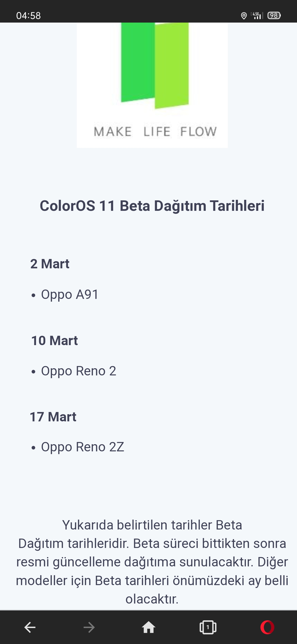Select the 10 Mart date heading
Screen dimensions: 297x644
(54, 340)
